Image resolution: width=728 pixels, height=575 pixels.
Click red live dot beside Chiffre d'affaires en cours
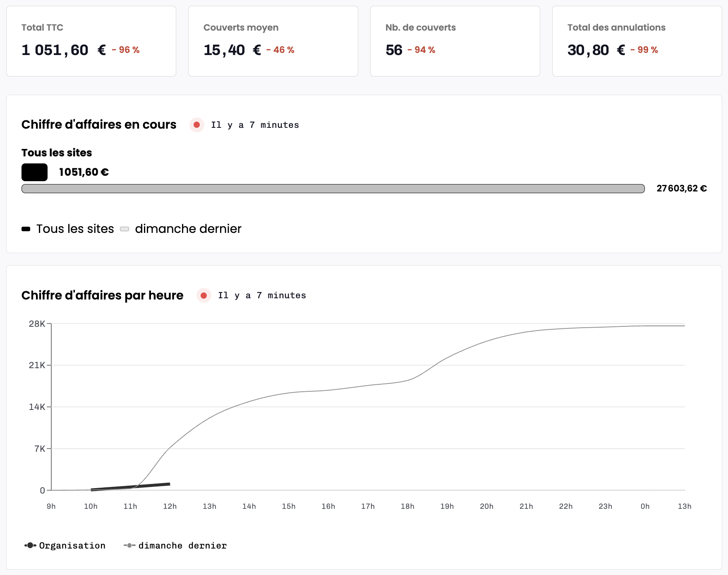click(x=197, y=125)
